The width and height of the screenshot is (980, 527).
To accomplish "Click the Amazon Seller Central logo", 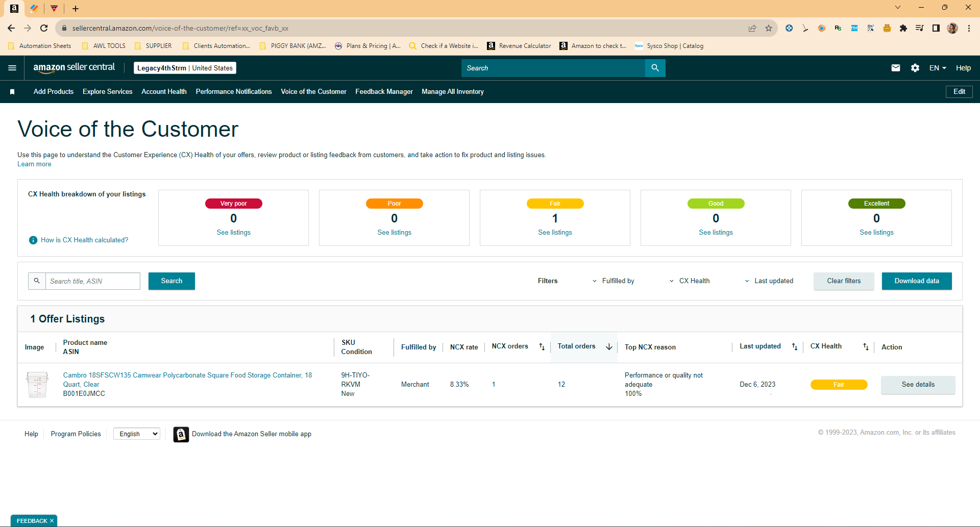I will point(74,68).
